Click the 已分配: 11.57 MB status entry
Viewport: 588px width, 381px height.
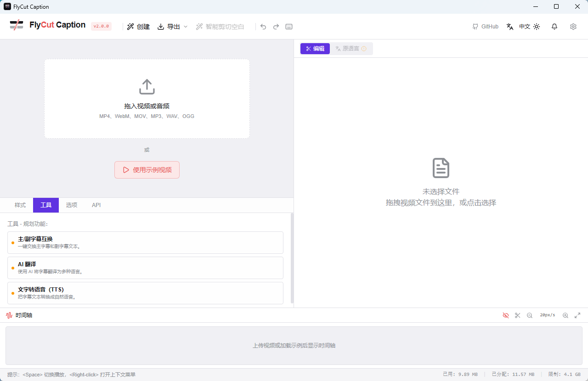click(x=513, y=375)
